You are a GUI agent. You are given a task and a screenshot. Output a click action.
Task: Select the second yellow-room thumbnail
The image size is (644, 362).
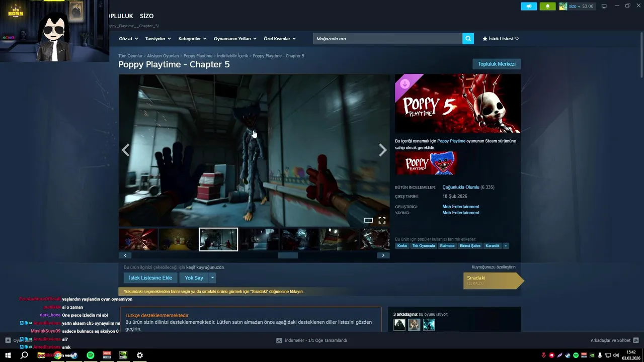click(178, 239)
